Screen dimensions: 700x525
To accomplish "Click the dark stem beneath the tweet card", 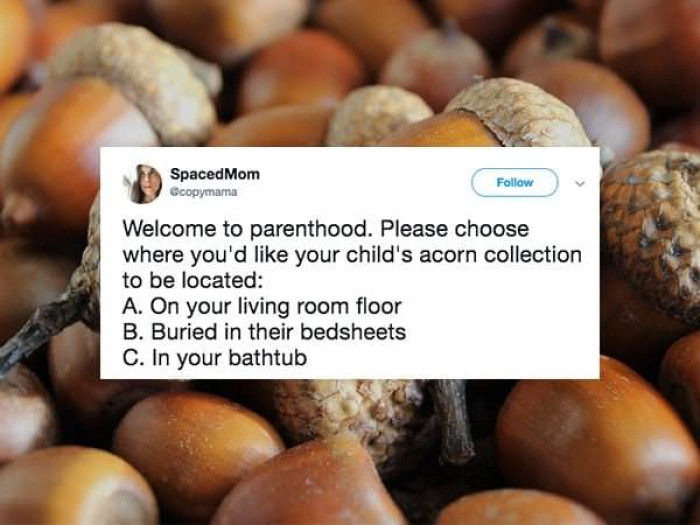I will [451, 420].
